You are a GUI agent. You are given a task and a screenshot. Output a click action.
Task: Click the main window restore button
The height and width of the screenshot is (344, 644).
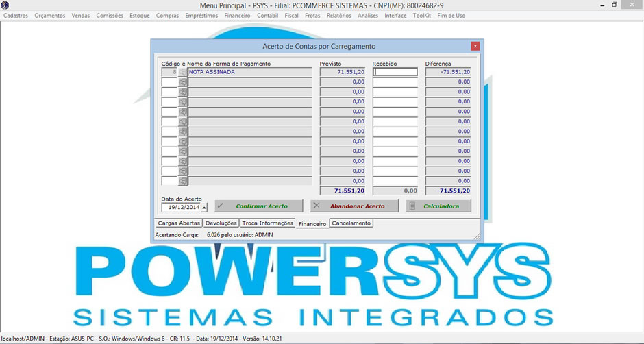click(x=615, y=5)
